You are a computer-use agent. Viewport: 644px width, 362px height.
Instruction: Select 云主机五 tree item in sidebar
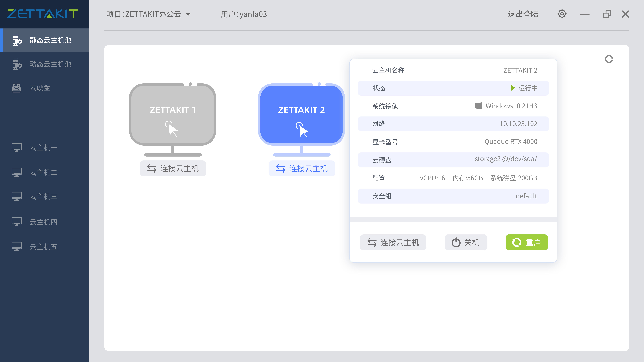[x=44, y=246]
